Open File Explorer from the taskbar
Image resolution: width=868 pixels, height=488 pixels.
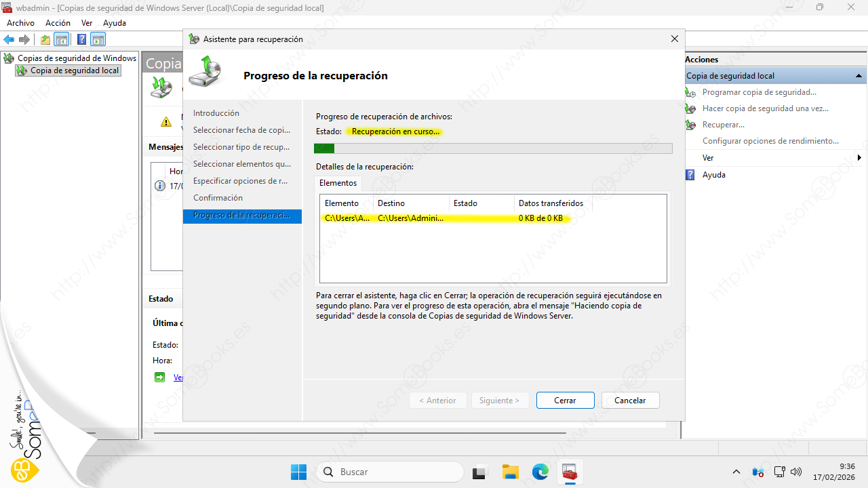pos(510,472)
